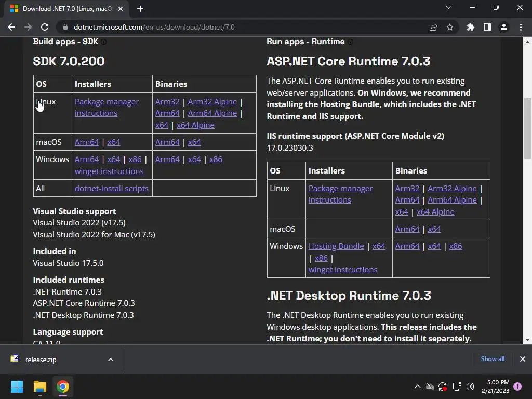Click the scrollbar up arrow
This screenshot has height=399, width=532.
(527, 42)
